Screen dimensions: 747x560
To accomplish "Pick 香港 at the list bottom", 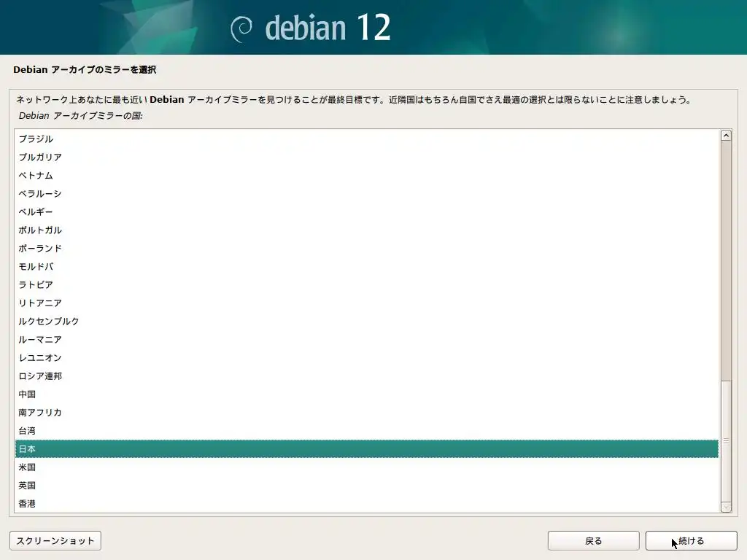I will tap(366, 504).
